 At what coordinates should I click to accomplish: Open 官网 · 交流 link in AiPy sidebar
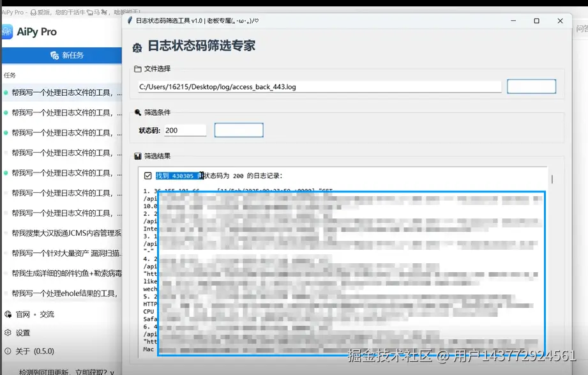click(x=35, y=314)
